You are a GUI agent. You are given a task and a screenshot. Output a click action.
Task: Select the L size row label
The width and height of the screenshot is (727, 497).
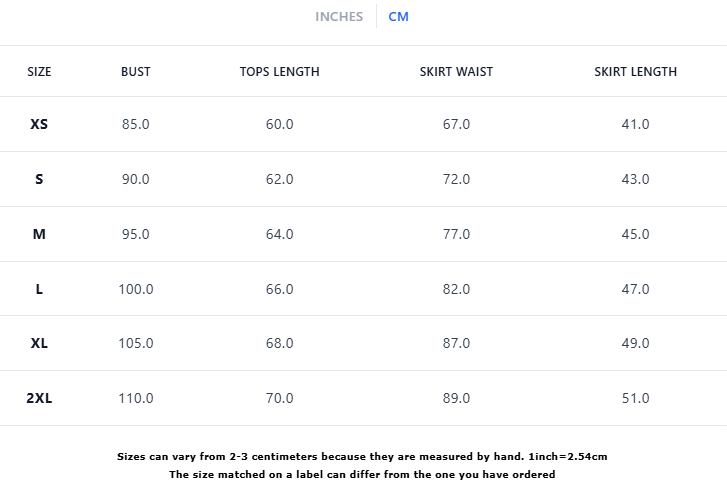point(39,289)
